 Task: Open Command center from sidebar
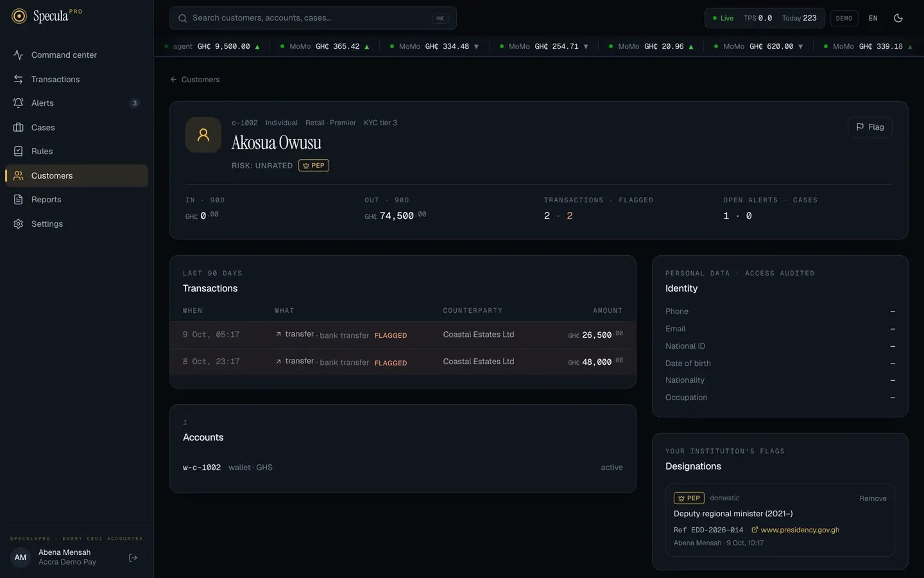[x=76, y=55]
